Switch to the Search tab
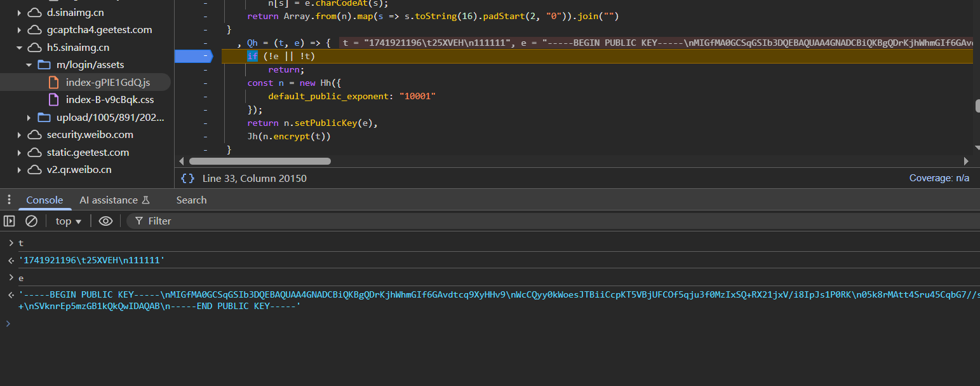This screenshot has width=980, height=386. 191,200
